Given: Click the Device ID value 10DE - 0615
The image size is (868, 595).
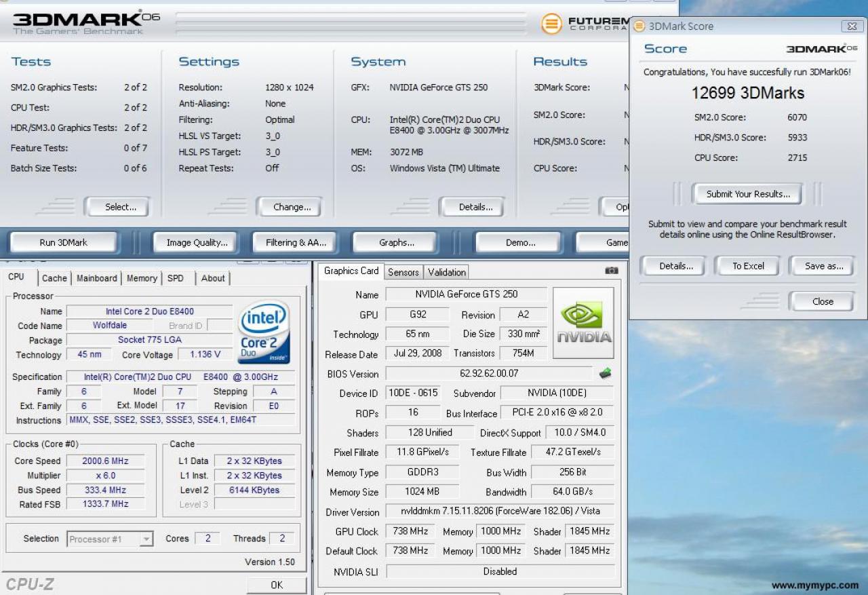Looking at the screenshot, I should coord(413,393).
